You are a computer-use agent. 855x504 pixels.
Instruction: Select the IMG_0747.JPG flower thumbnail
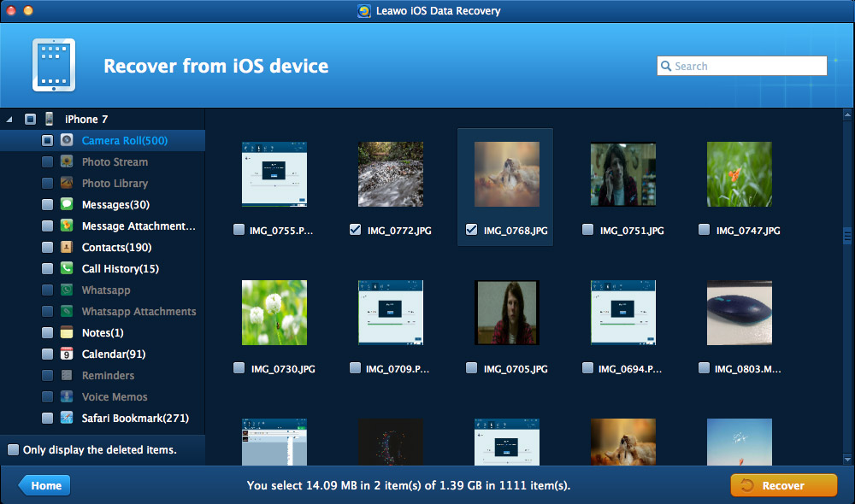coord(740,174)
